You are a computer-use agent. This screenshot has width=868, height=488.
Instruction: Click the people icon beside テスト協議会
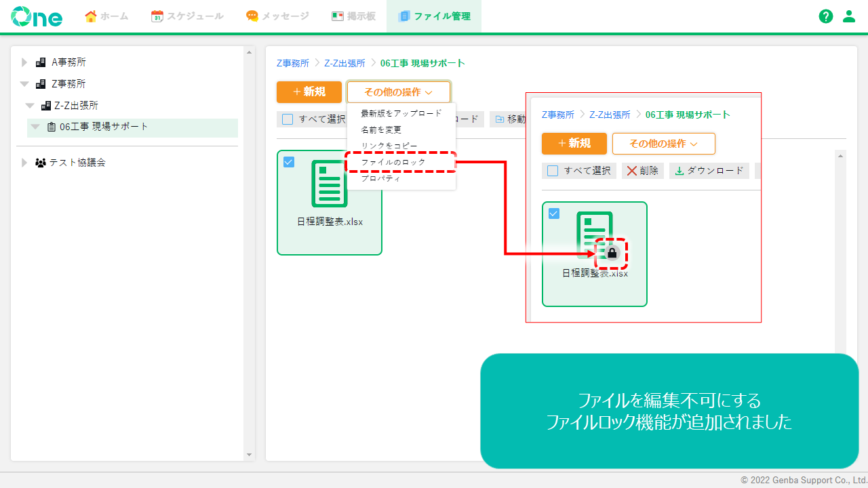[41, 163]
